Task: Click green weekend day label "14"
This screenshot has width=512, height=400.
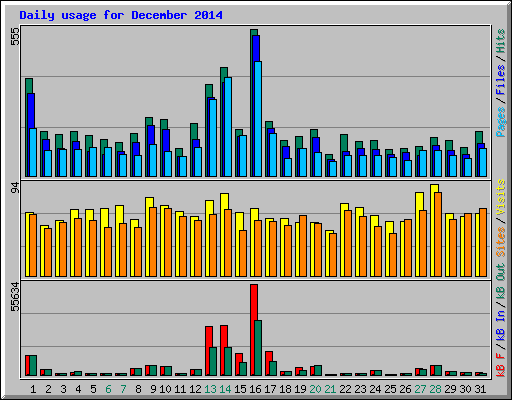Action: pos(225,389)
